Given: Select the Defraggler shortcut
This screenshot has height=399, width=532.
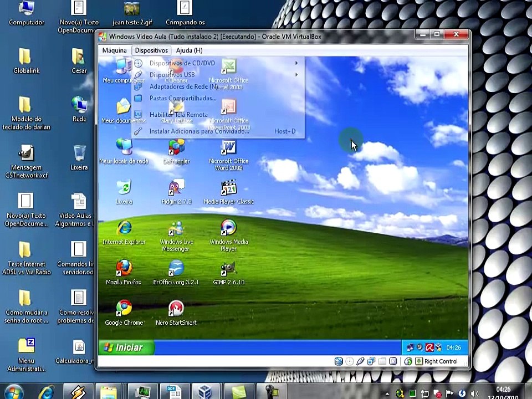Looking at the screenshot, I should click(x=176, y=152).
